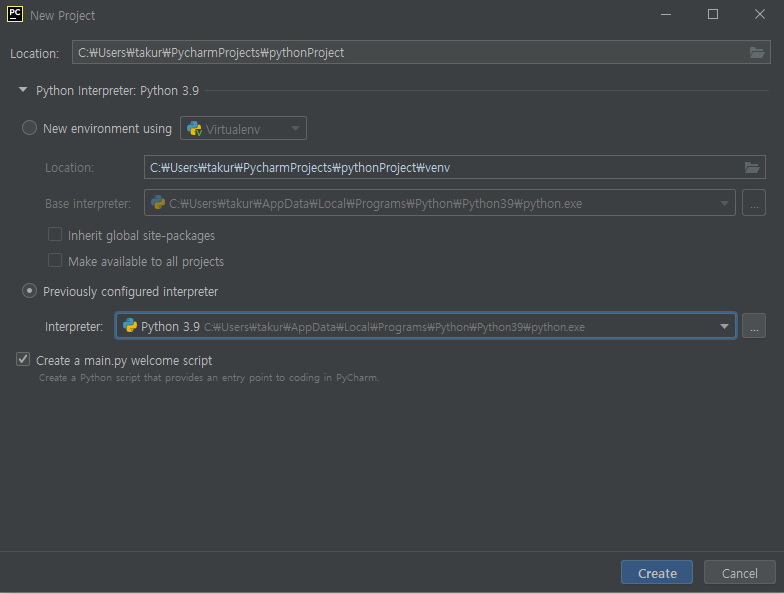Collapse the Python Interpreter section
Image resolution: width=784 pixels, height=594 pixels.
(23, 90)
